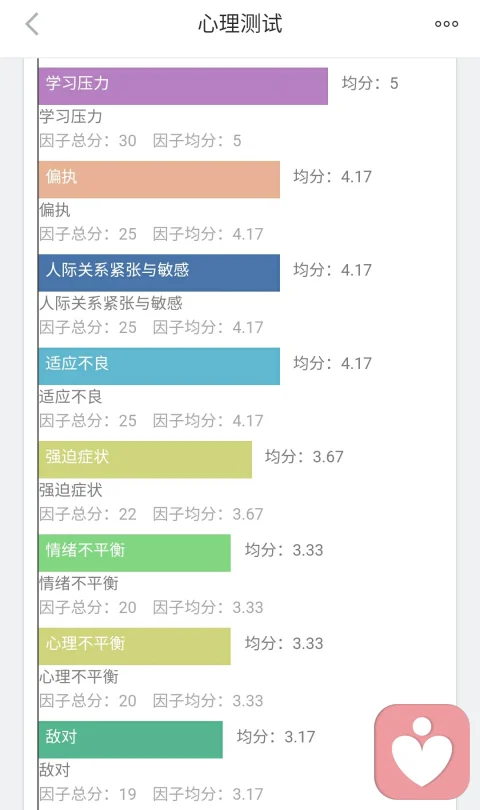The width and height of the screenshot is (480, 810).
Task: Tap the 因子总分: 22 text
Action: click(88, 514)
